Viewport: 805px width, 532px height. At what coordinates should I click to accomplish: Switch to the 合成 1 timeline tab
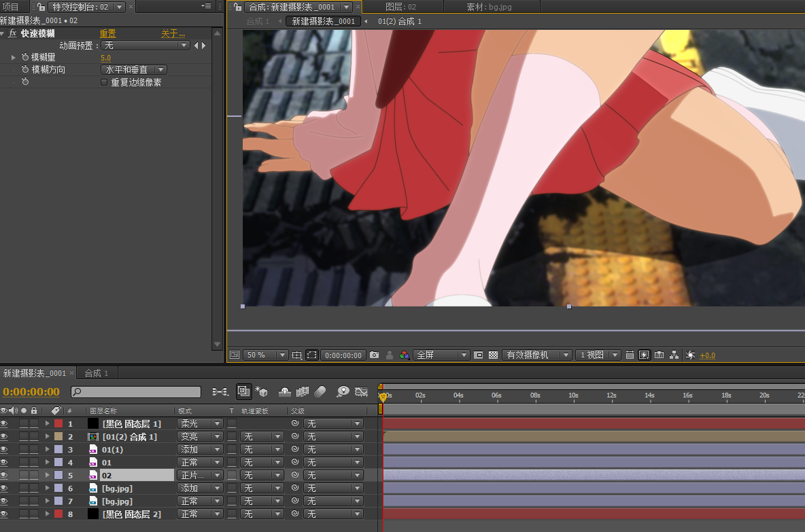tap(97, 373)
